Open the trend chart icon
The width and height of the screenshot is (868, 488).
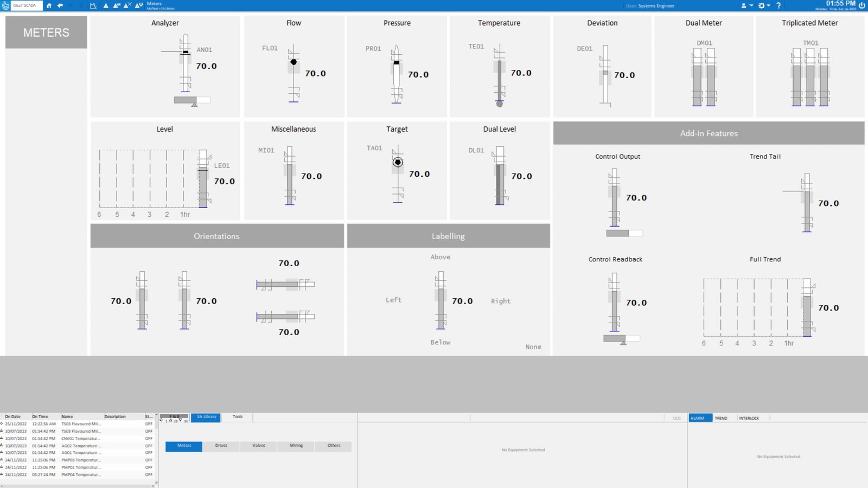(93, 5)
